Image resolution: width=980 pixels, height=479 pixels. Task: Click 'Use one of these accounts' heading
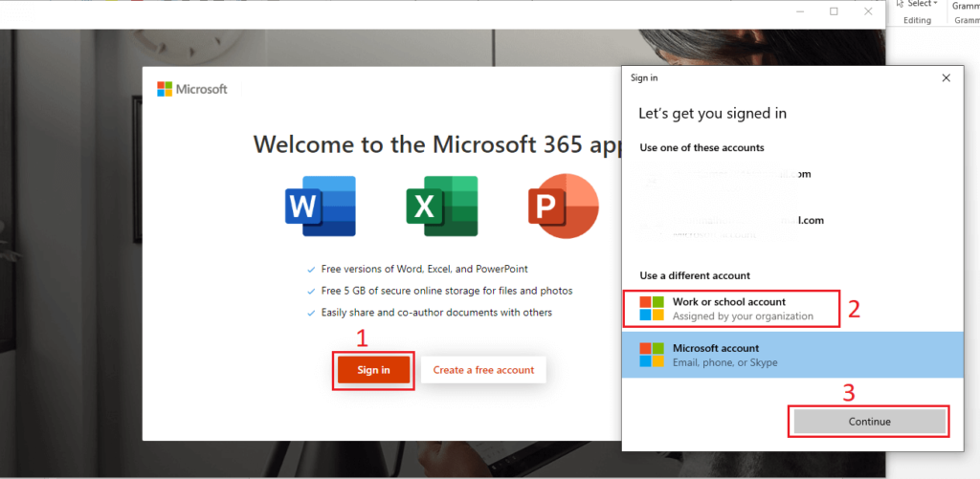702,148
